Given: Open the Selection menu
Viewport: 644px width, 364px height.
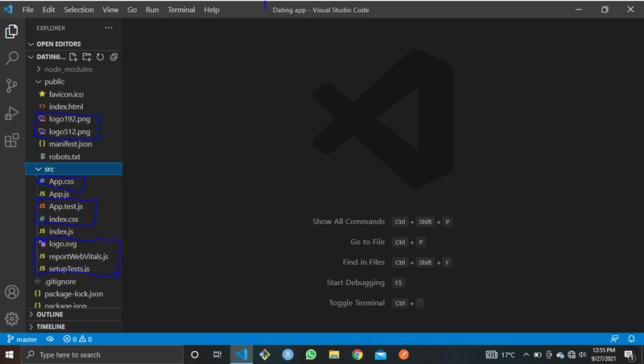Looking at the screenshot, I should (78, 10).
